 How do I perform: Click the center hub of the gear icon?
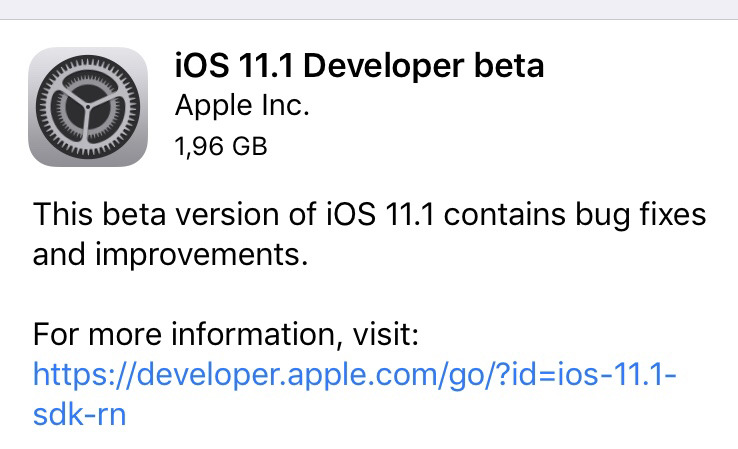coord(88,107)
